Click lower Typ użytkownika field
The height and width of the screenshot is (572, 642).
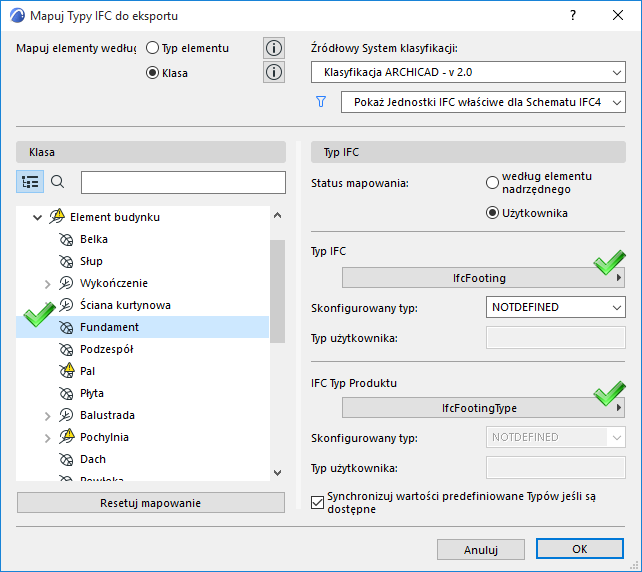pyautogui.click(x=556, y=468)
